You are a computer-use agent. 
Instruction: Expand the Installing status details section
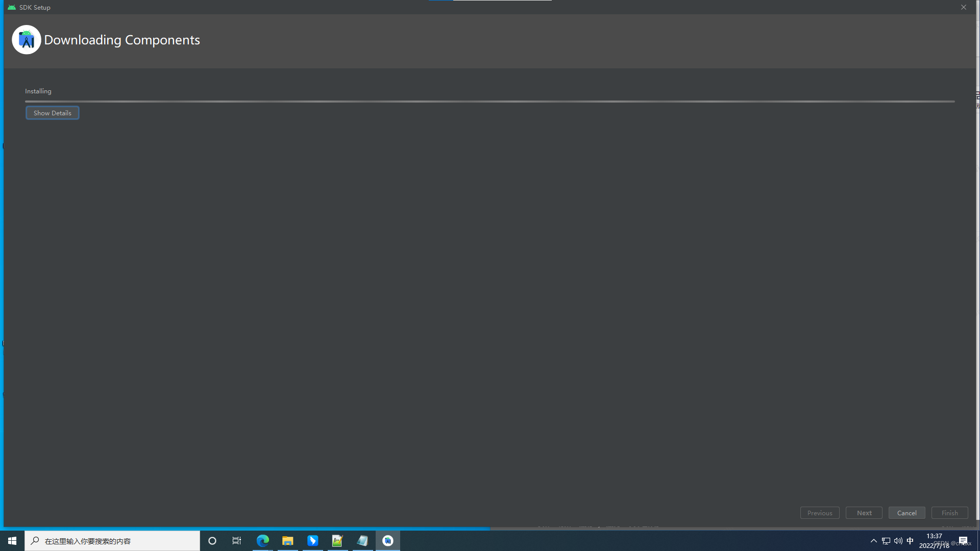tap(53, 112)
